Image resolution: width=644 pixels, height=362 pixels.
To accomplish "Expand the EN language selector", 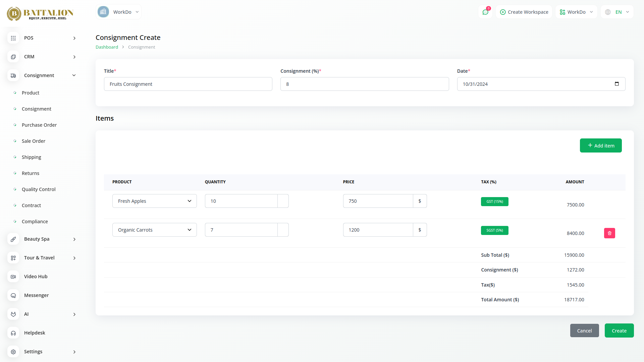I will click(617, 12).
